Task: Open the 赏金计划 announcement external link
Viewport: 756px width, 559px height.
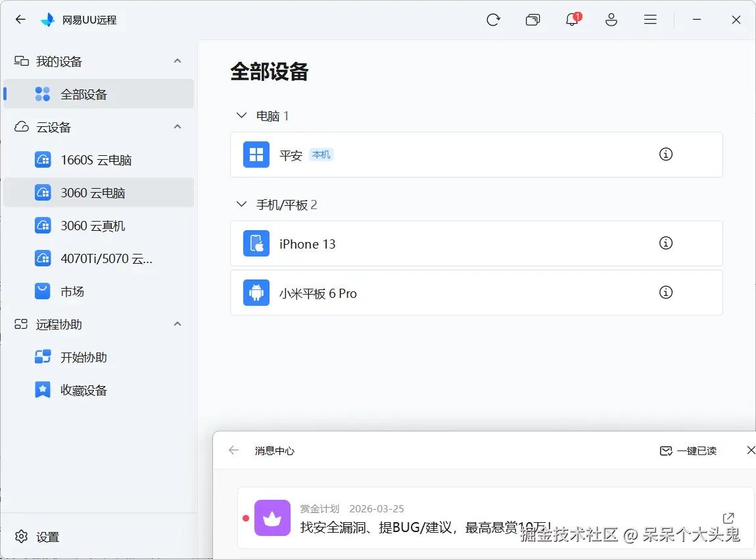Action: (727, 518)
